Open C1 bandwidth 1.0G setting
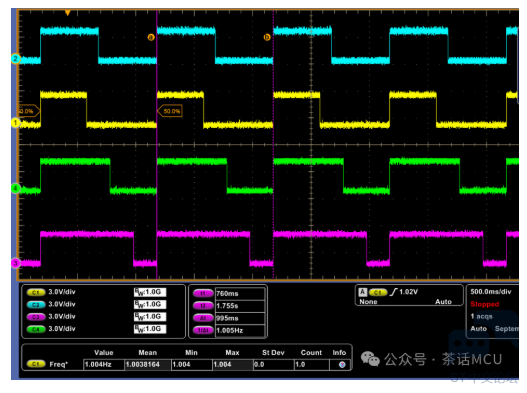Screen dimensions: 527x393 coord(150,292)
